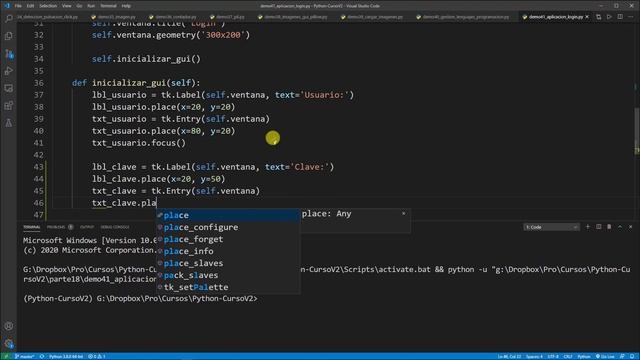Open the Search view in activity bar
Viewport: 640px width, 360px height.
tap(9, 18)
